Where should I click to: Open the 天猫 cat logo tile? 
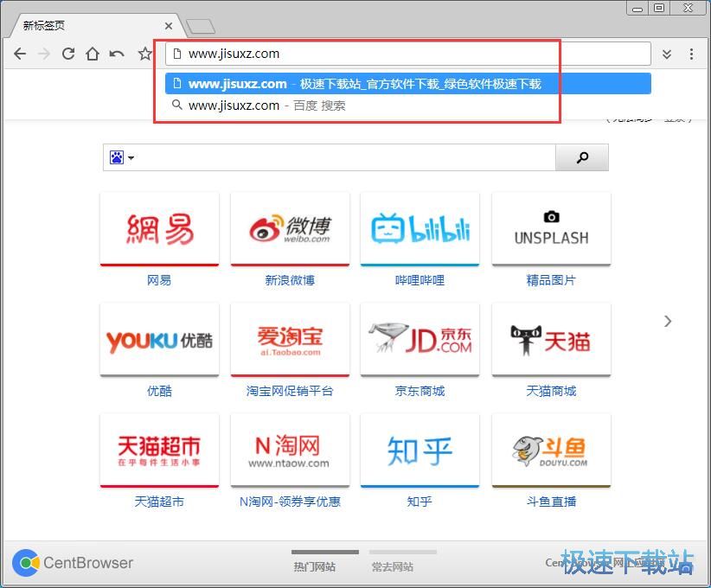(551, 340)
